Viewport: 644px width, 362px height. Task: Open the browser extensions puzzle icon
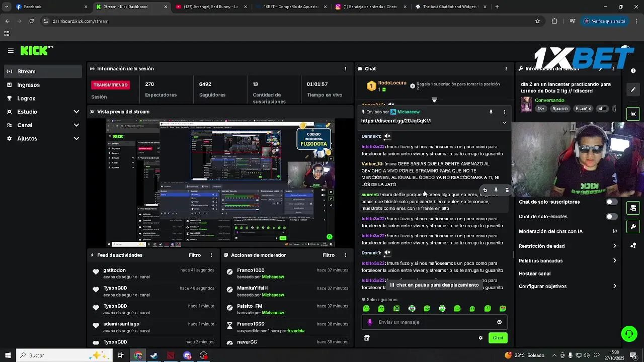554,21
